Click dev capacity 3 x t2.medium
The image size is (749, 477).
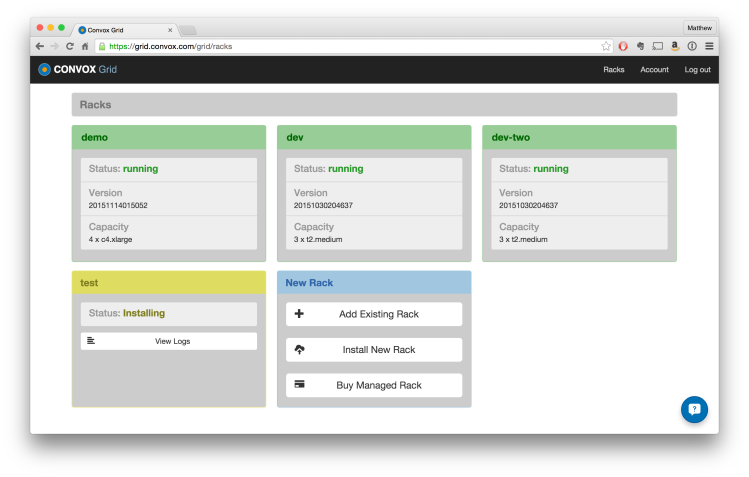click(x=318, y=239)
